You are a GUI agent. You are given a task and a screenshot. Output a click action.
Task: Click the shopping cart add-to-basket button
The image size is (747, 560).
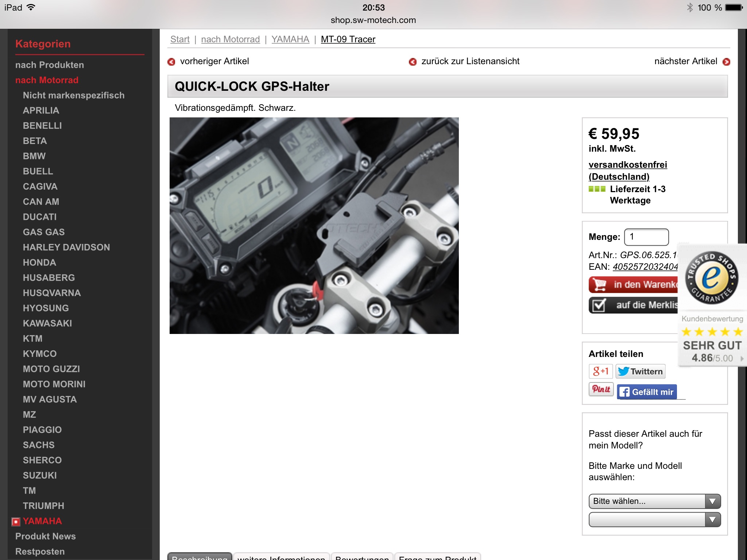634,284
